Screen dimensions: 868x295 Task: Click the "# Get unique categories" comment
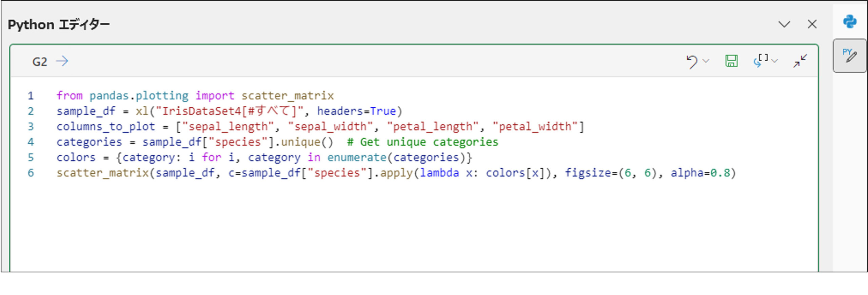[x=422, y=142]
